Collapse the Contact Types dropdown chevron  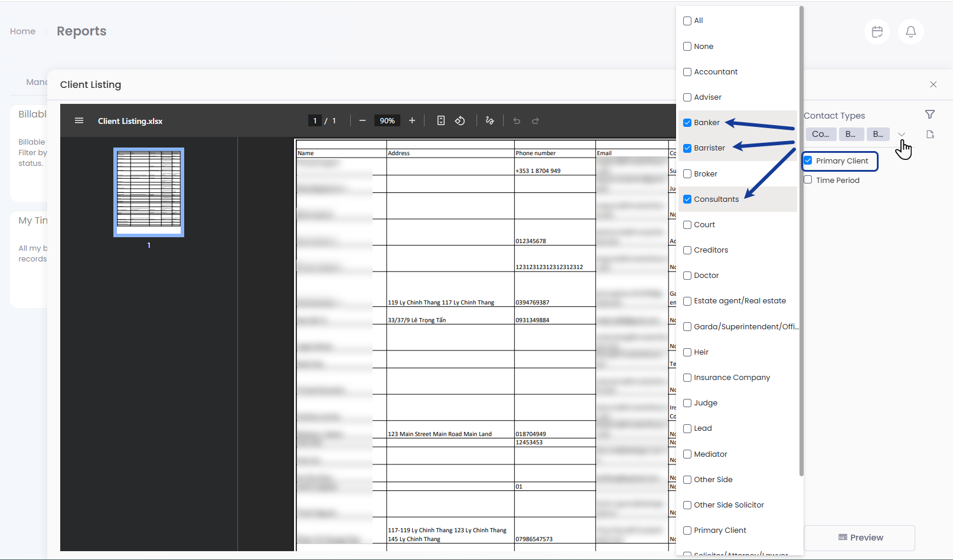click(902, 135)
